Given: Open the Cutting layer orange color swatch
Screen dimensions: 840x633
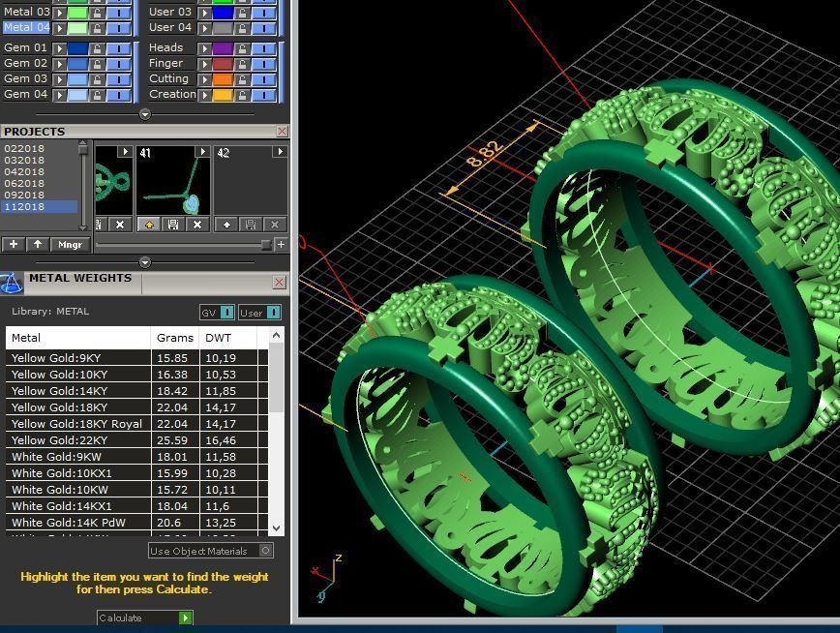Looking at the screenshot, I should (223, 80).
